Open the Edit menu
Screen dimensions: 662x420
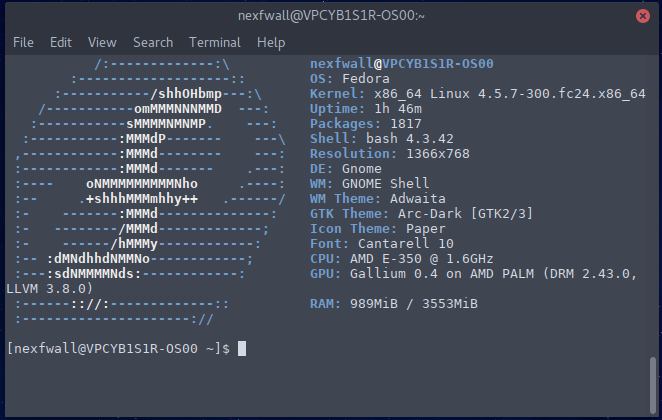coord(61,42)
